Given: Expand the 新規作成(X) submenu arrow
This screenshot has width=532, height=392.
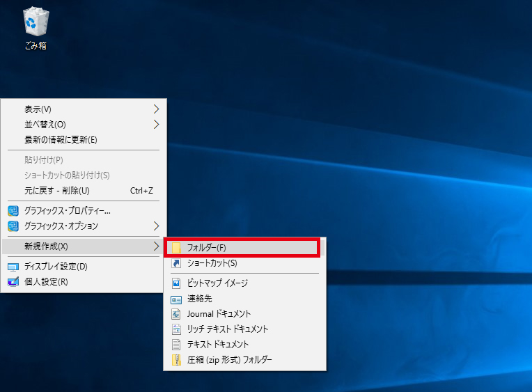Looking at the screenshot, I should tap(156, 246).
